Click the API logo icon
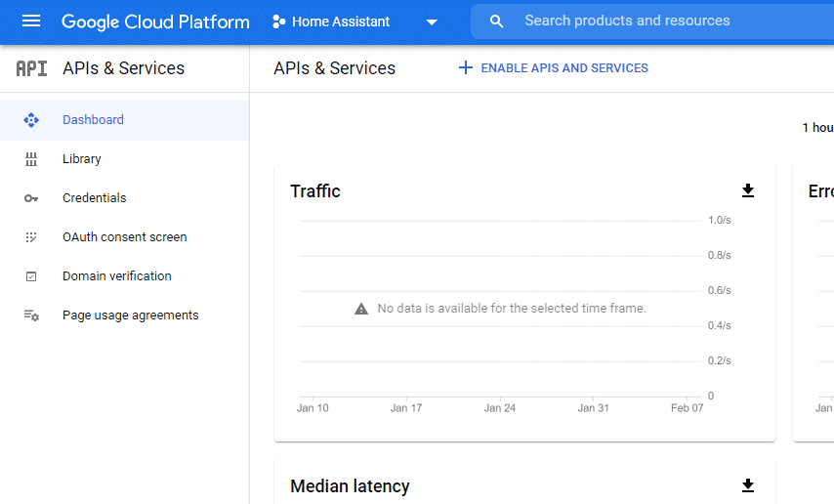 31,68
